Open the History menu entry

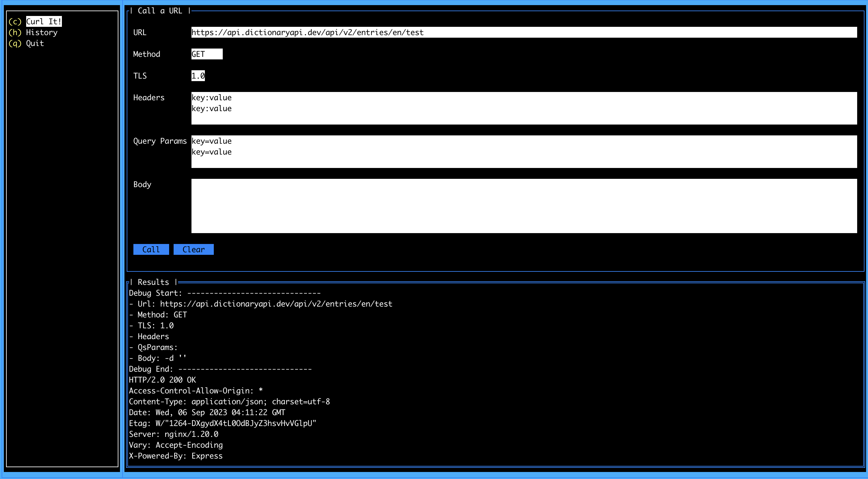coord(42,32)
